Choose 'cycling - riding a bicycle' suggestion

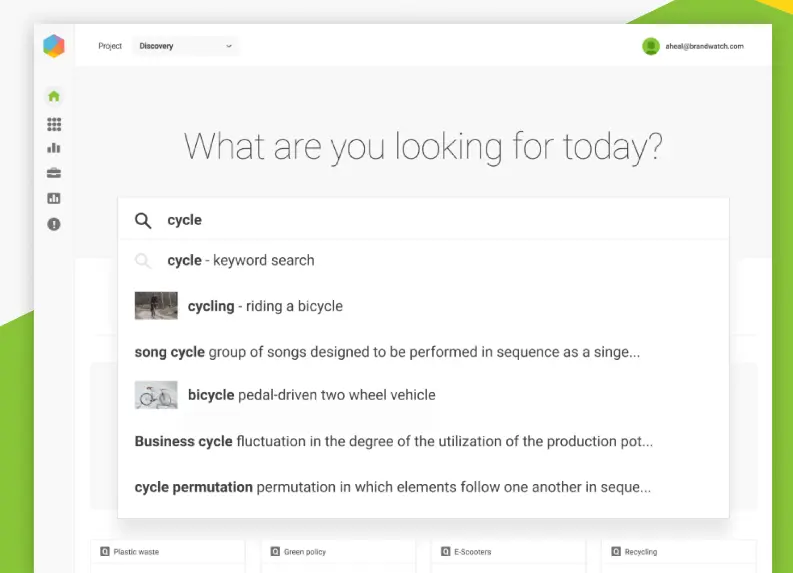pos(265,306)
